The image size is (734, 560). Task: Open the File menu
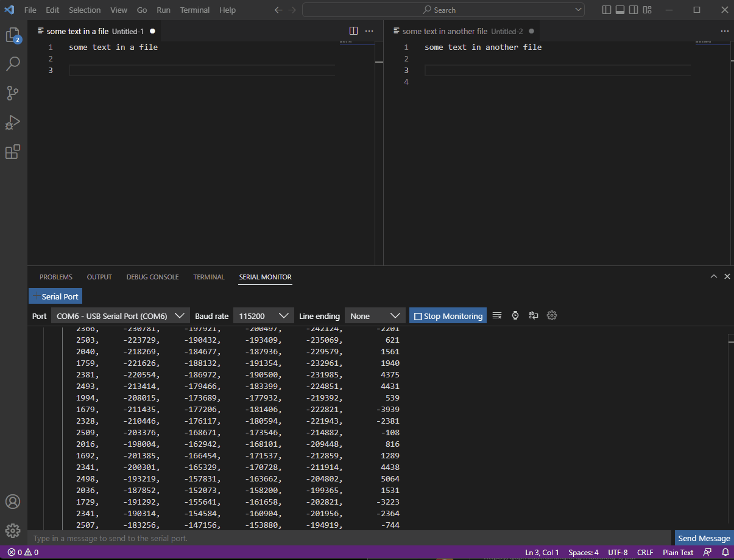pos(30,10)
